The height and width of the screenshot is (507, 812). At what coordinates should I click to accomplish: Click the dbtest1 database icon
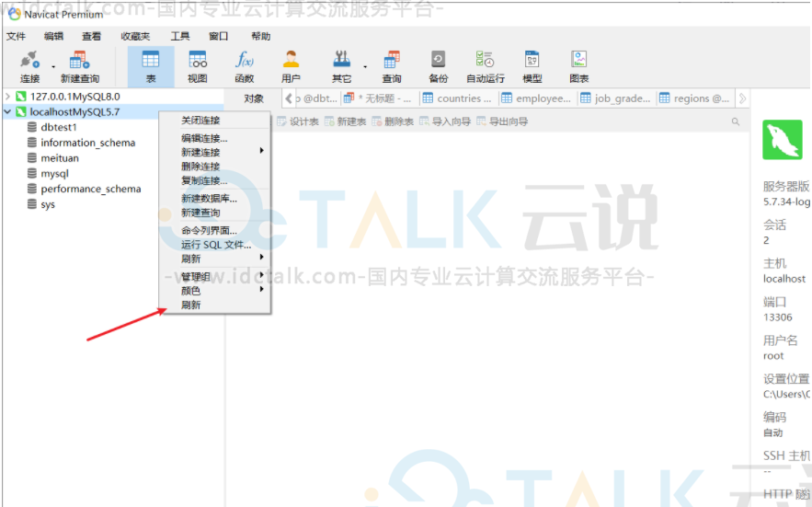32,127
